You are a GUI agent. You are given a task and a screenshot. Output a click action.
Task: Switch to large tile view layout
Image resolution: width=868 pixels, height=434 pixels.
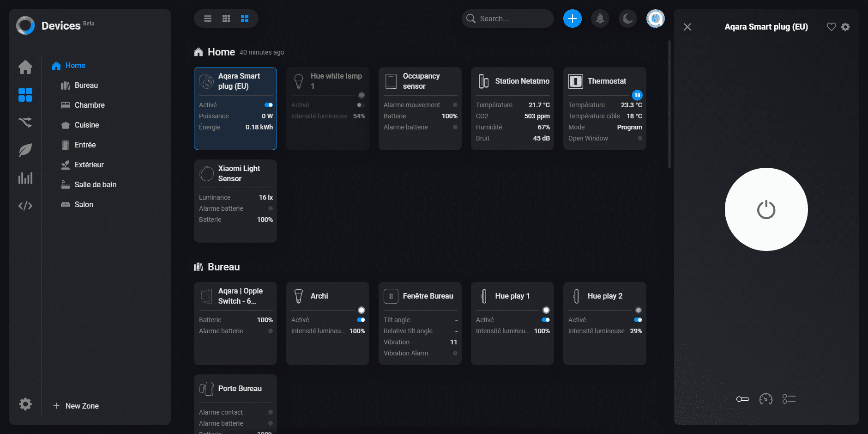(x=245, y=18)
